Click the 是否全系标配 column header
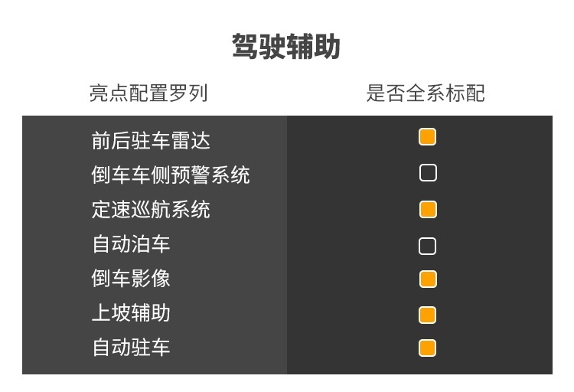The height and width of the screenshot is (392, 574). (x=426, y=93)
